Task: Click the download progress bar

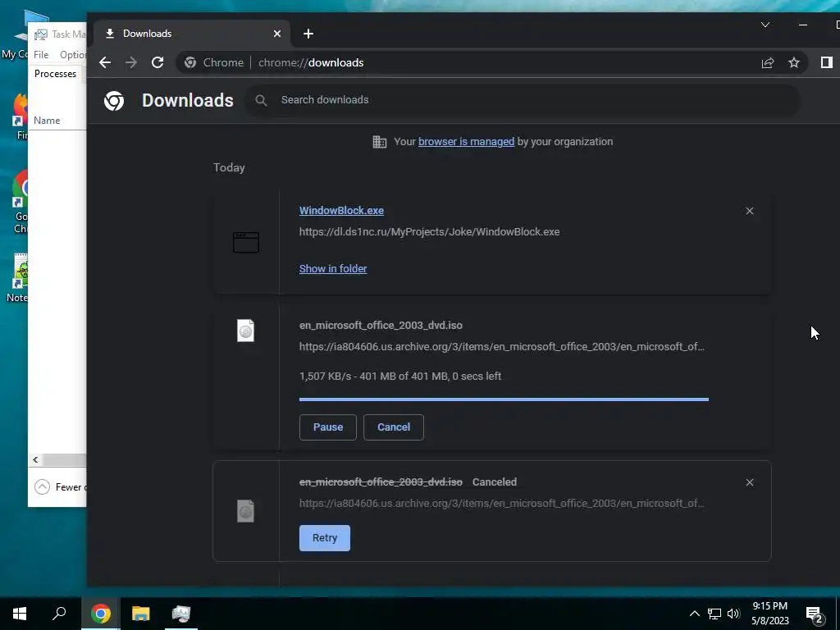Action: pyautogui.click(x=504, y=399)
